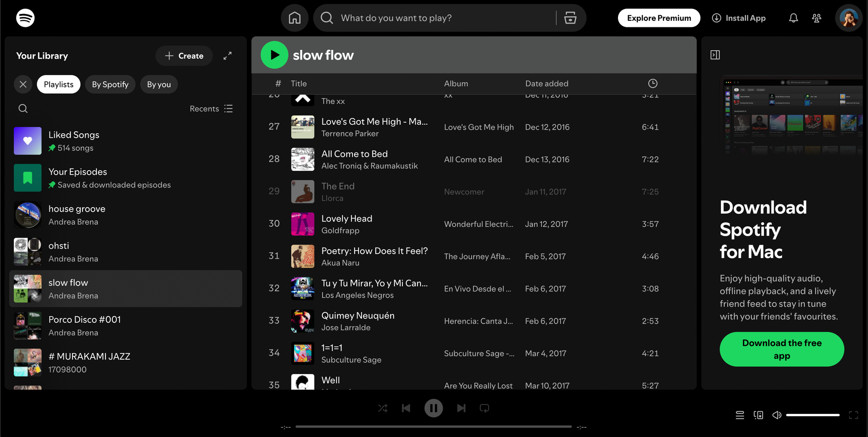Filter library By you
The width and height of the screenshot is (868, 437).
(x=159, y=84)
